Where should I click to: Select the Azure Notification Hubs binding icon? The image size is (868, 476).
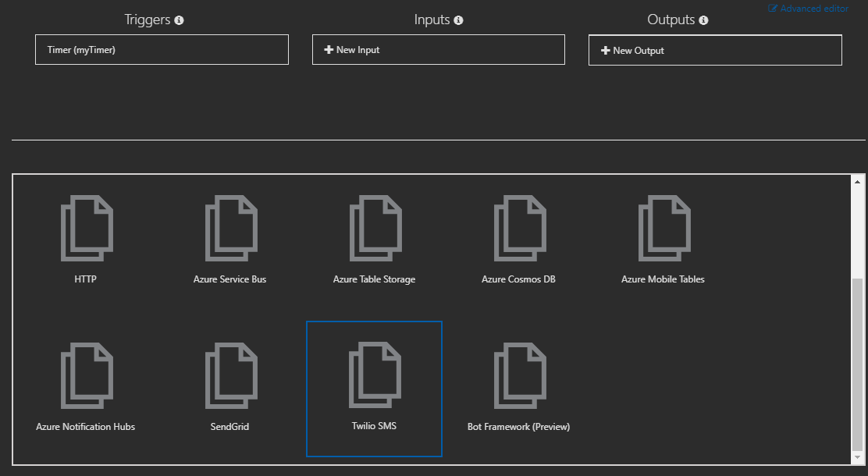tap(87, 376)
